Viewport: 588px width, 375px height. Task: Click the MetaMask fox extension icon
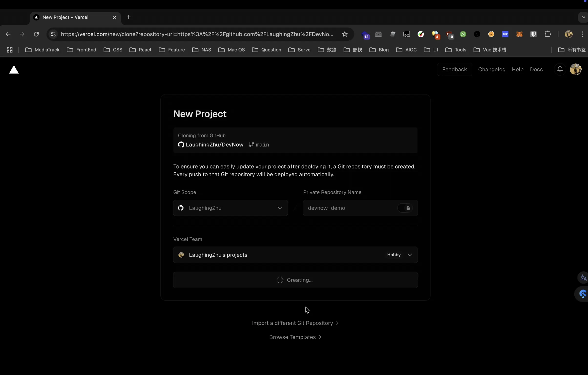519,34
